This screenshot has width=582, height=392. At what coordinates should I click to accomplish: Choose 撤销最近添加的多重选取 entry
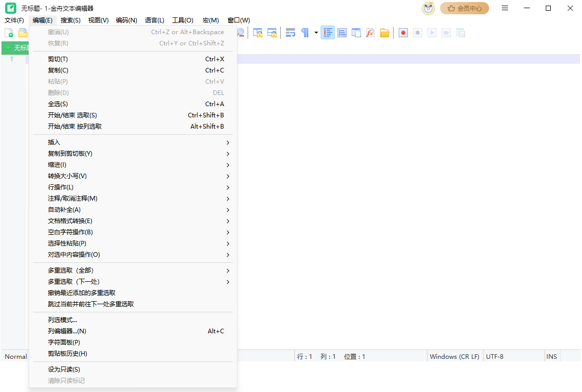133,293
